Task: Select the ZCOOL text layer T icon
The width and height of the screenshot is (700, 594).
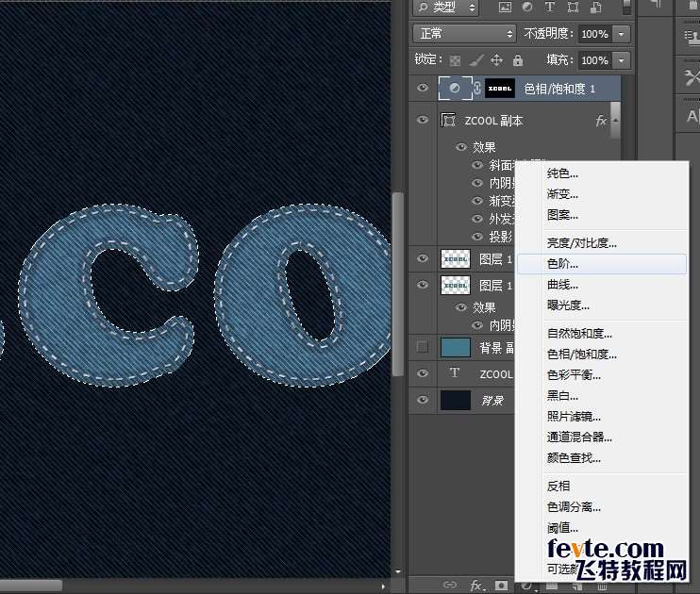Action: (455, 373)
